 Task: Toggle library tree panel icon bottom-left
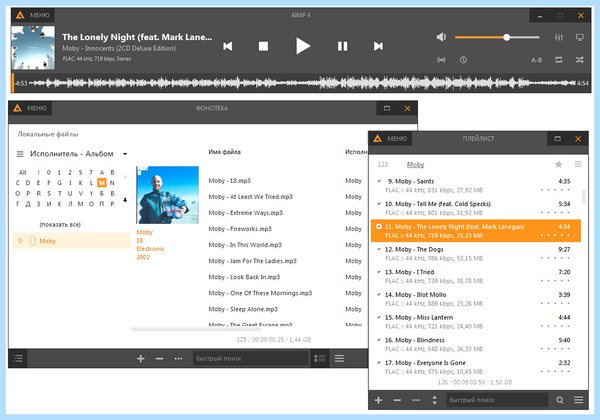[x=18, y=358]
